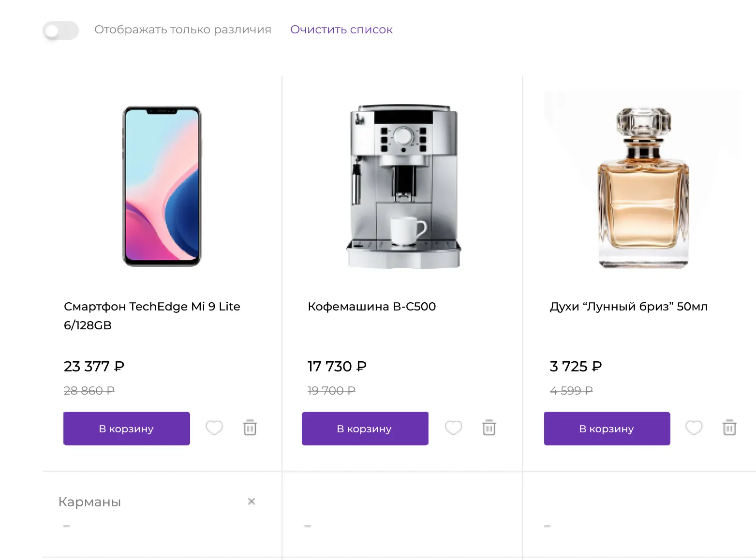This screenshot has width=756, height=560.
Task: Favorite the "Лунный бриз" perfume with heart
Action: point(694,428)
